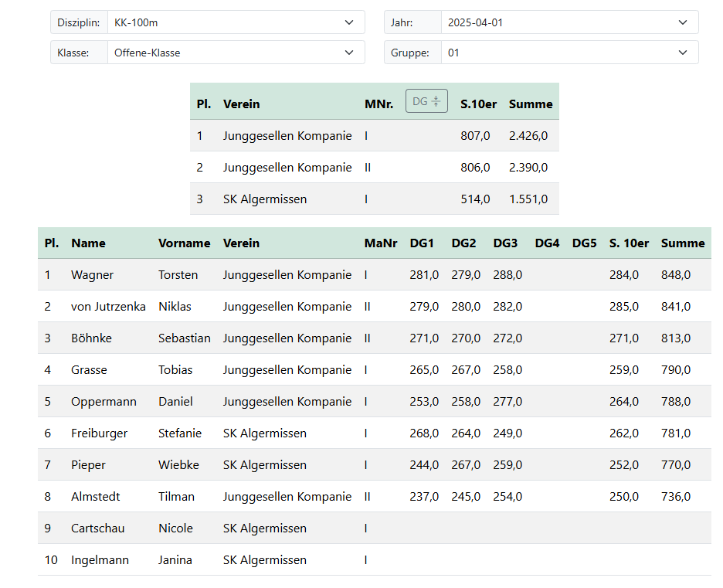This screenshot has width=723, height=588.
Task: Click the Name header in shooter table
Action: 88,243
